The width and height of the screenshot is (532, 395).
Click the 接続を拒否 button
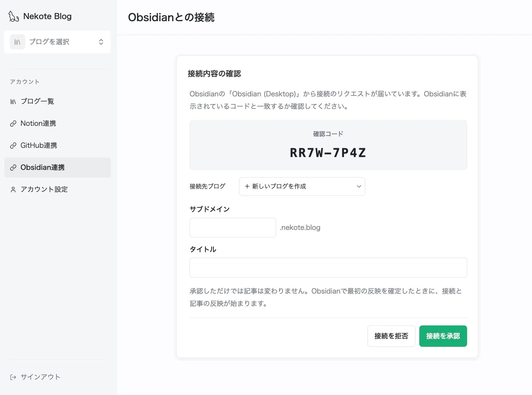tap(391, 336)
